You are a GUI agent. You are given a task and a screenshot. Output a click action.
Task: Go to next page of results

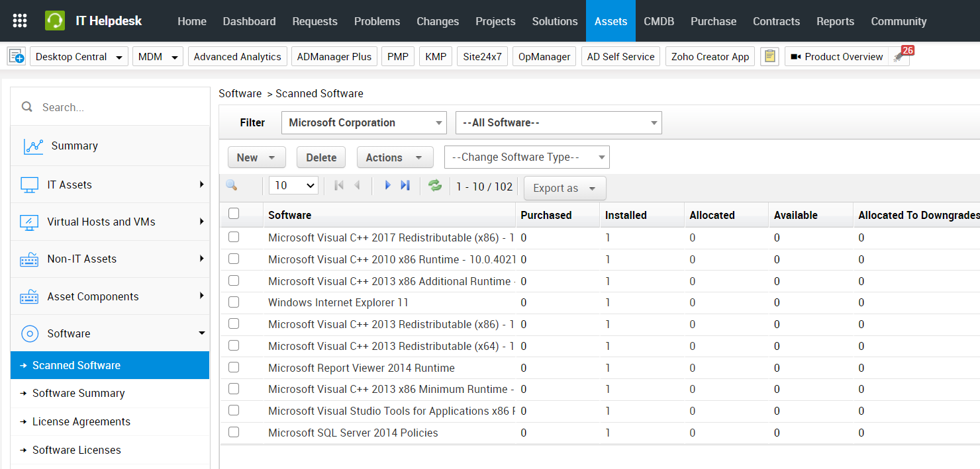(x=387, y=186)
